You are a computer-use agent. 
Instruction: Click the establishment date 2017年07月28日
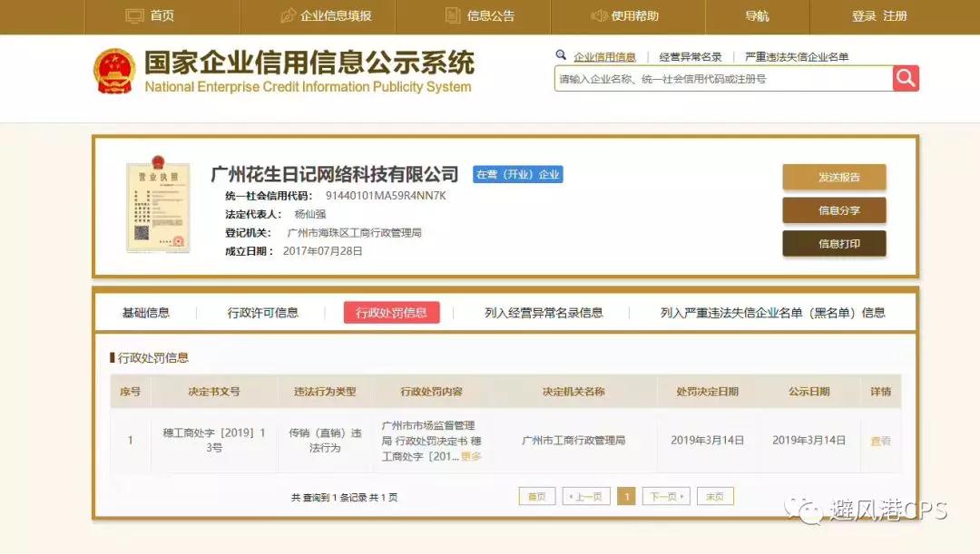click(x=322, y=251)
